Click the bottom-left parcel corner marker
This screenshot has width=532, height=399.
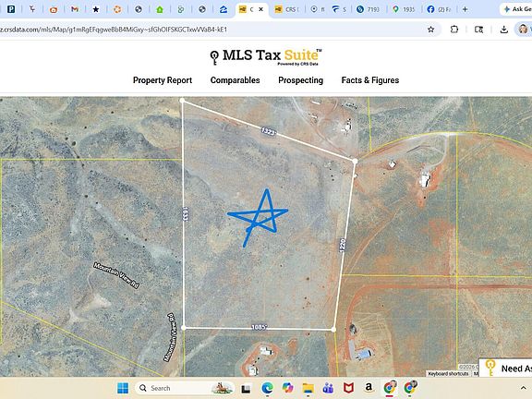pyautogui.click(x=184, y=328)
